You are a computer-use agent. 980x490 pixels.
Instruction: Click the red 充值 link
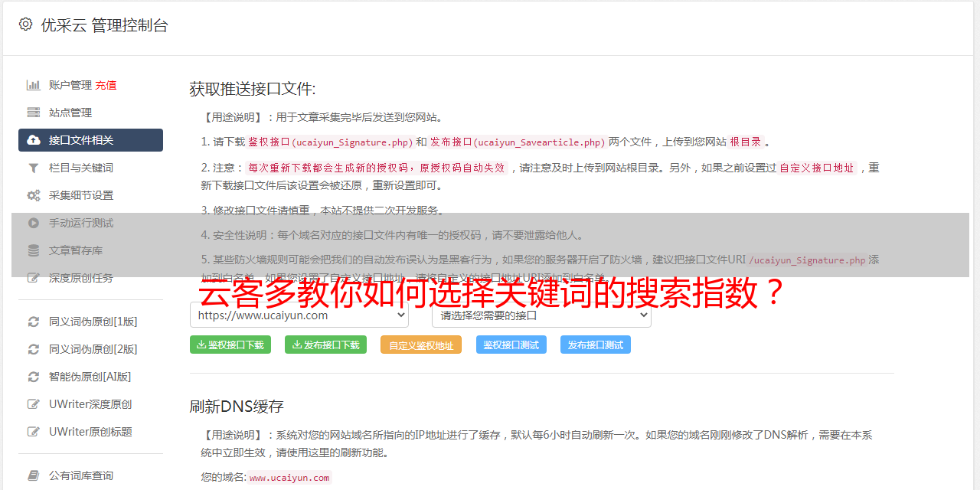click(106, 85)
